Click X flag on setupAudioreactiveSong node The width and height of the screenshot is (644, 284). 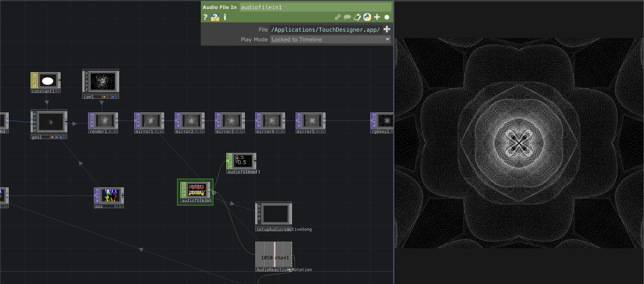pos(259,214)
